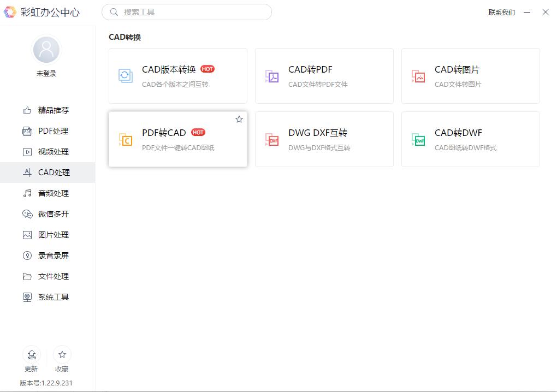Viewport: 557px width, 392px height.
Task: Open CAD版本转换 tool title
Action: point(169,69)
